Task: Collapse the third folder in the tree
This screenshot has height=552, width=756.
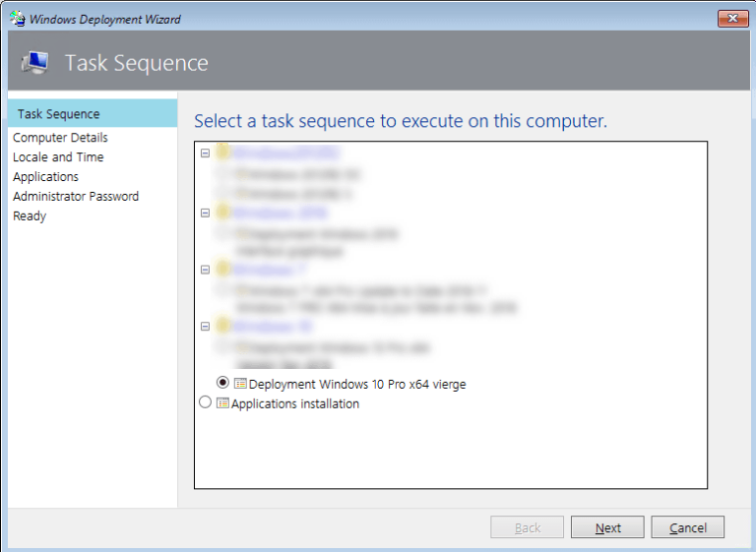Action: point(205,270)
